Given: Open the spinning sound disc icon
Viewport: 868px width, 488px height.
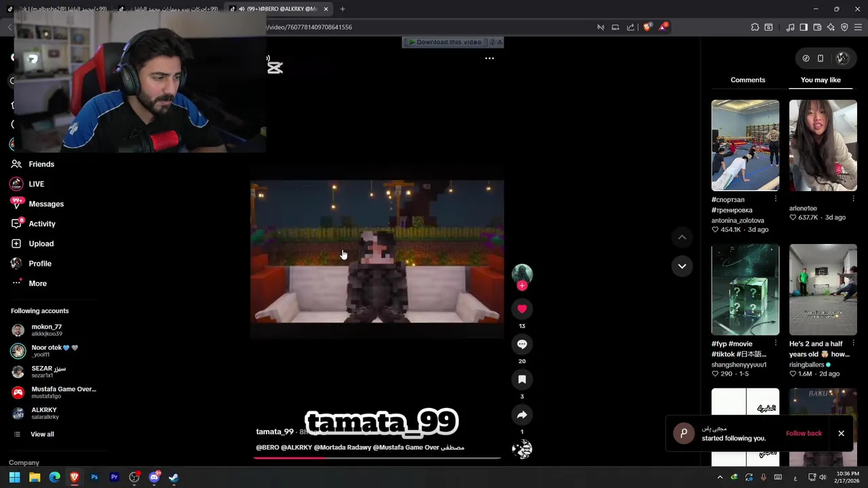Looking at the screenshot, I should 521,449.
